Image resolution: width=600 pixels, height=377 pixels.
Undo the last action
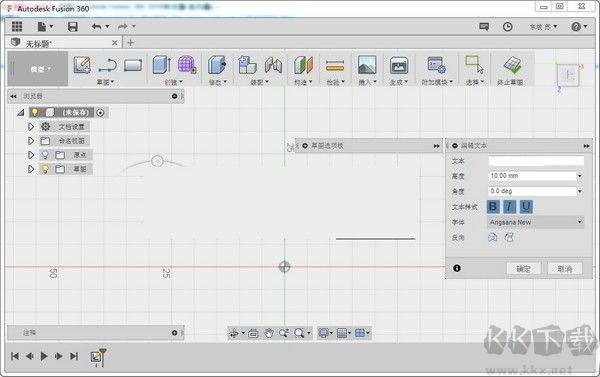click(x=96, y=26)
